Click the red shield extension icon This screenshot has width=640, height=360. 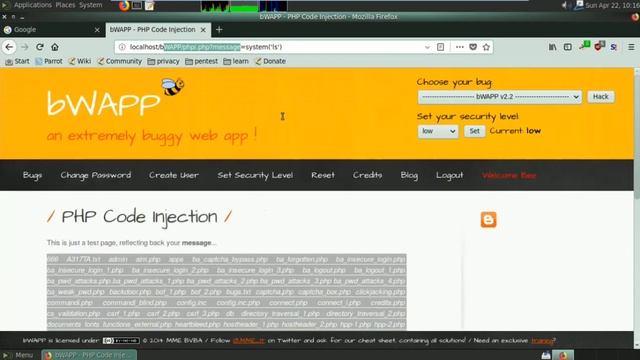599,46
